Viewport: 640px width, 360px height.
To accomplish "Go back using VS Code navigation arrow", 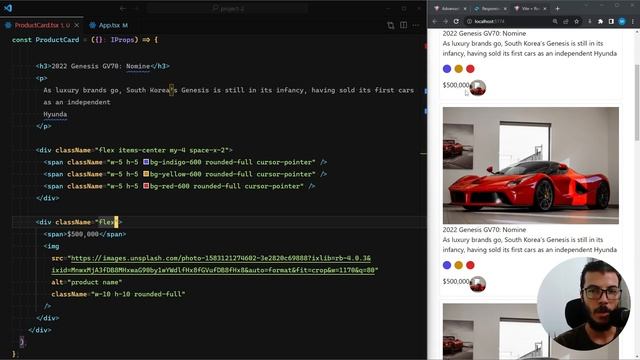I will pyautogui.click(x=123, y=8).
